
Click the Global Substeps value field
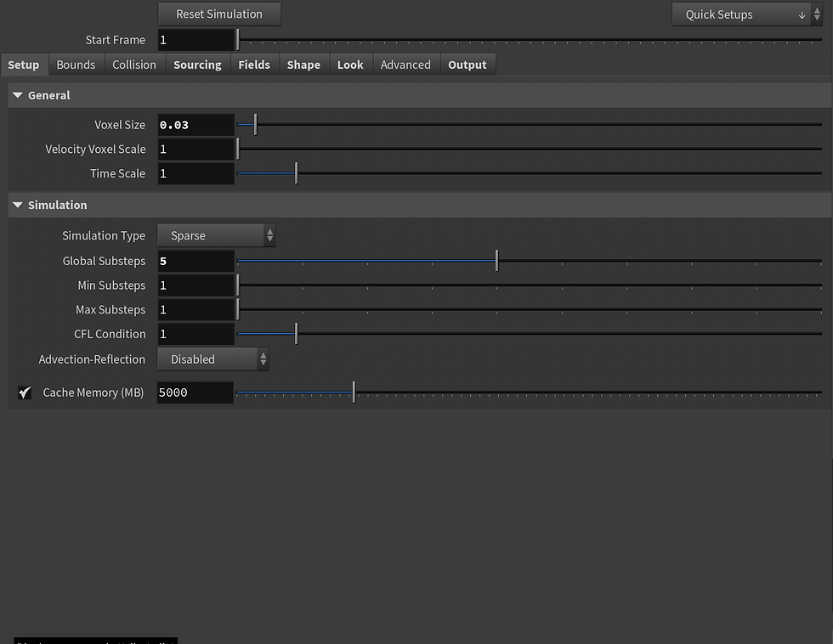point(196,261)
